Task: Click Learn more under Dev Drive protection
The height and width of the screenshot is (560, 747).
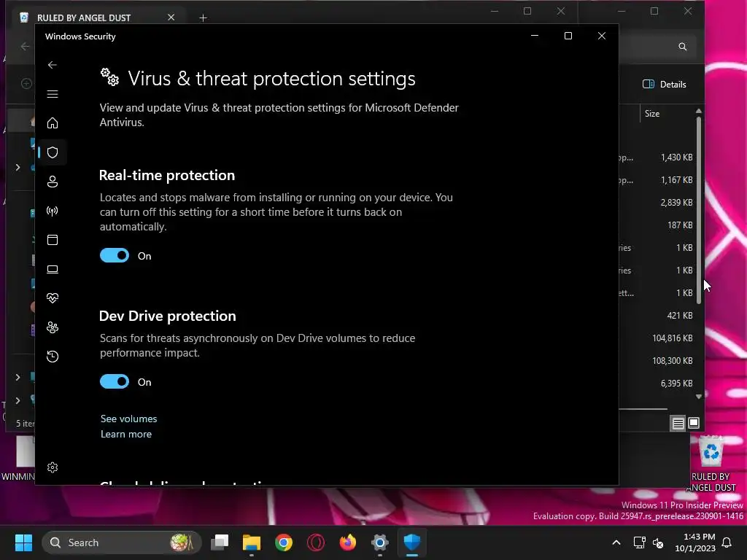Action: 126,435
